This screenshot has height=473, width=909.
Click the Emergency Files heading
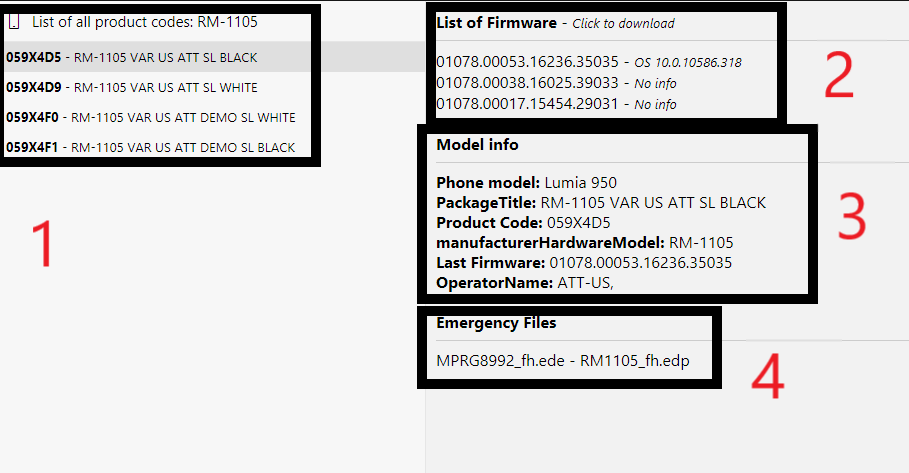[496, 323]
